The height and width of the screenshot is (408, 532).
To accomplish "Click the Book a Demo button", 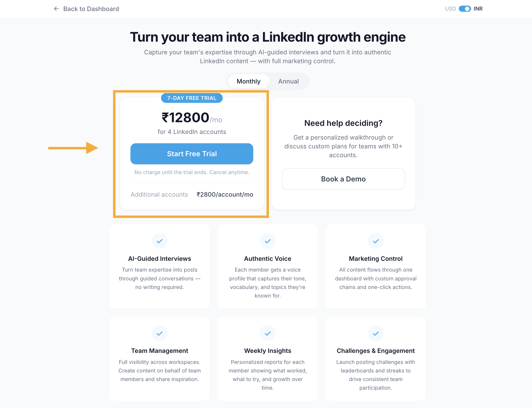I will click(343, 179).
